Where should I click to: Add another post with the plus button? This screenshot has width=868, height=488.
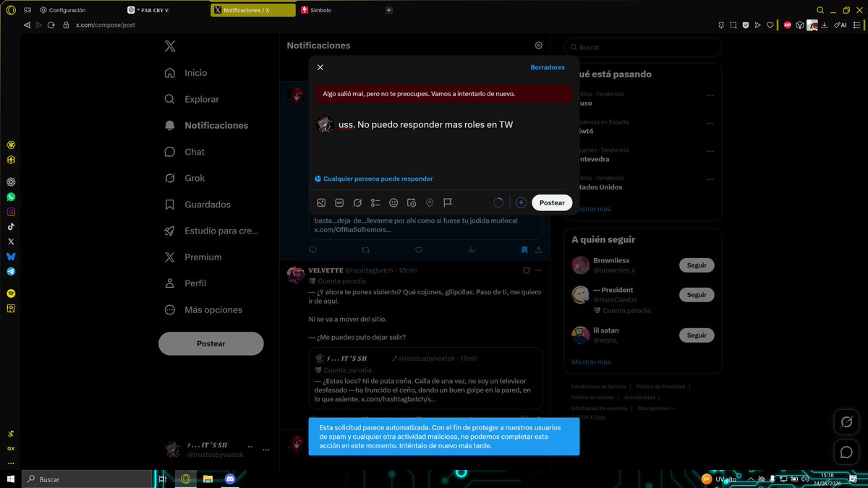(x=521, y=202)
